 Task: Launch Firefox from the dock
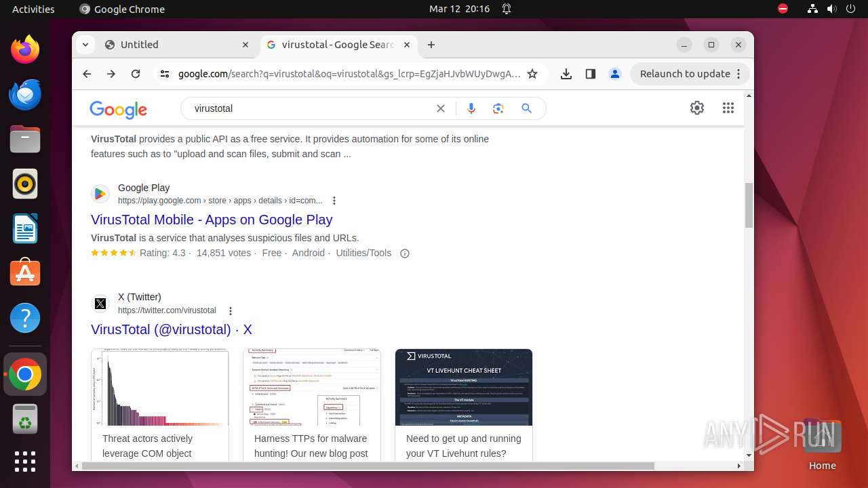pos(25,49)
